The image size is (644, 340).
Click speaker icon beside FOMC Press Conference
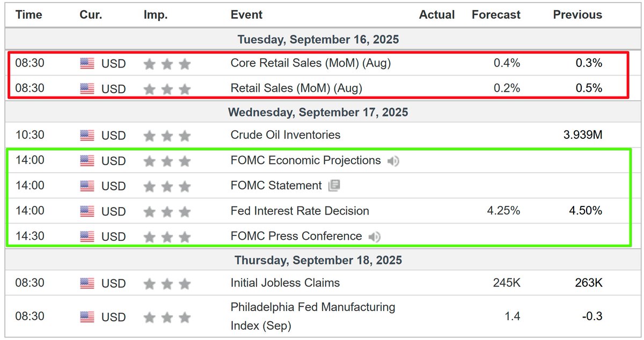(375, 236)
